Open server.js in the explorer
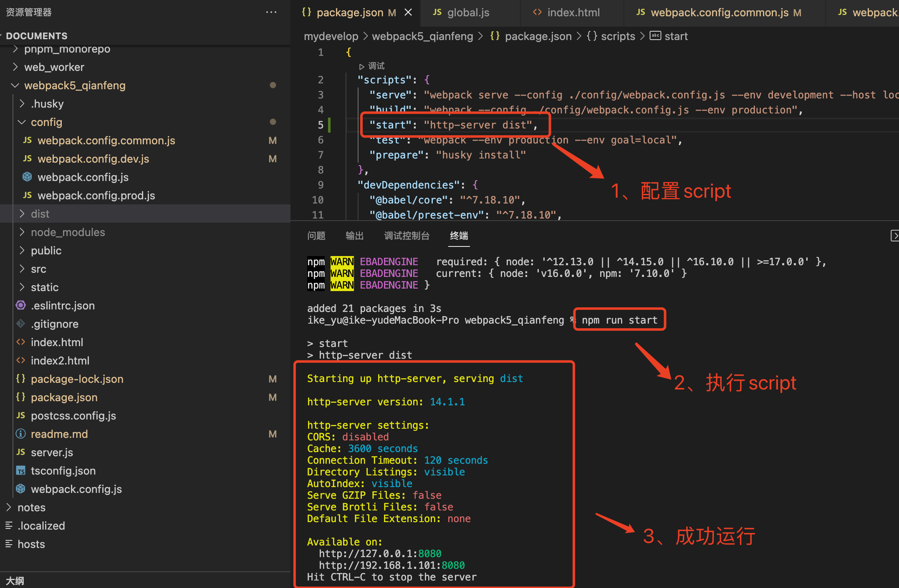This screenshot has height=588, width=899. click(52, 452)
